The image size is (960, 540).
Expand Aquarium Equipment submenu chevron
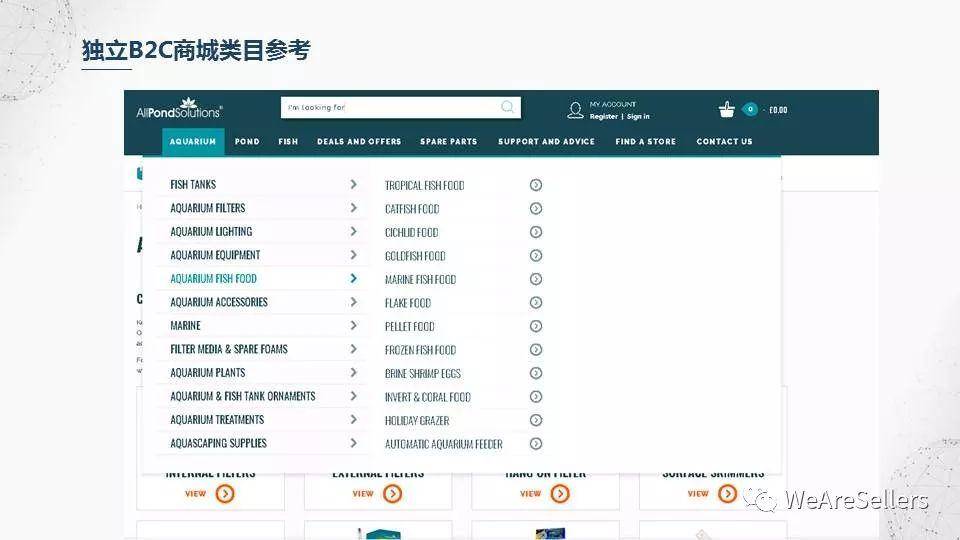tap(353, 255)
